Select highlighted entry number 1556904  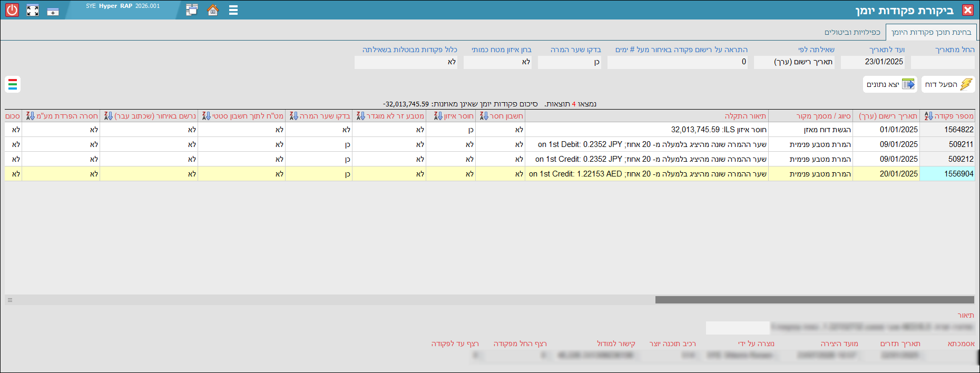(x=947, y=174)
